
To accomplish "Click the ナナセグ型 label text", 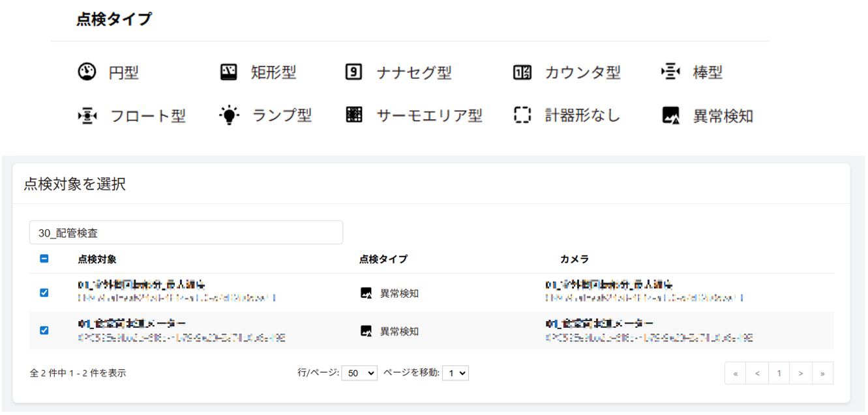I will coord(414,72).
